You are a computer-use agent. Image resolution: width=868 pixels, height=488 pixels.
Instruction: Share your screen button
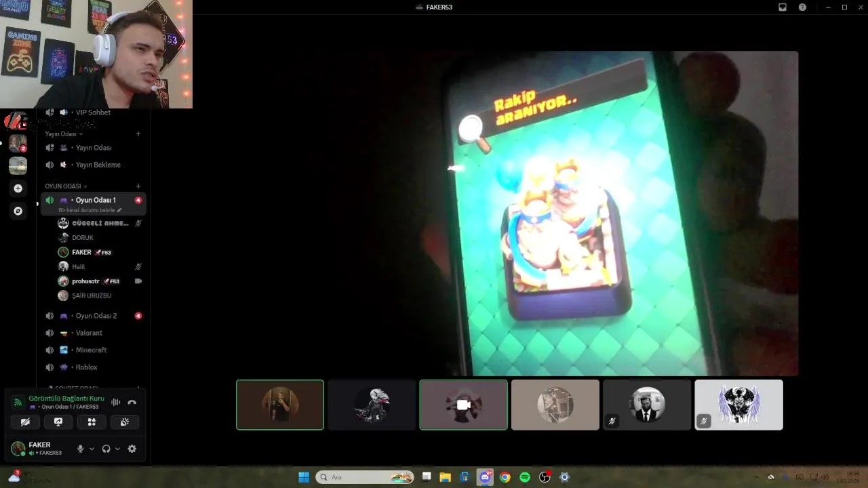58,422
